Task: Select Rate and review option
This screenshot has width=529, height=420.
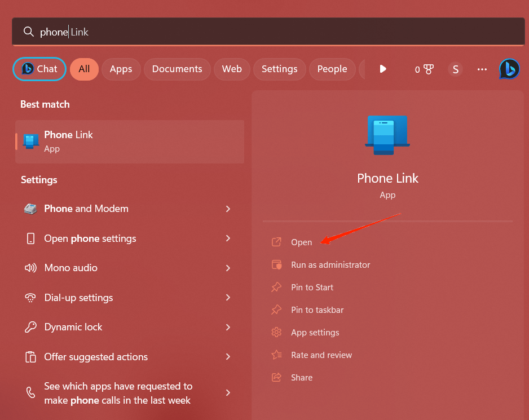Action: point(321,355)
